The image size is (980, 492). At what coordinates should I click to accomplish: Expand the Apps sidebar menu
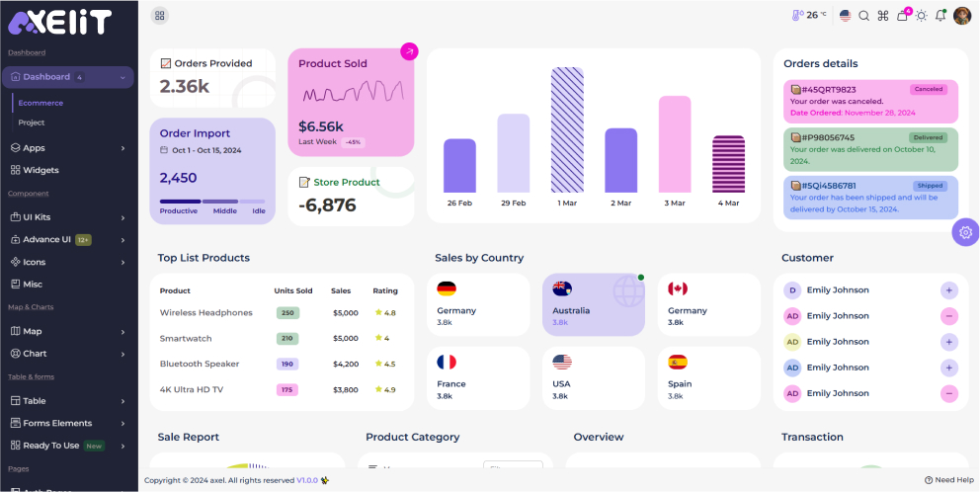67,148
